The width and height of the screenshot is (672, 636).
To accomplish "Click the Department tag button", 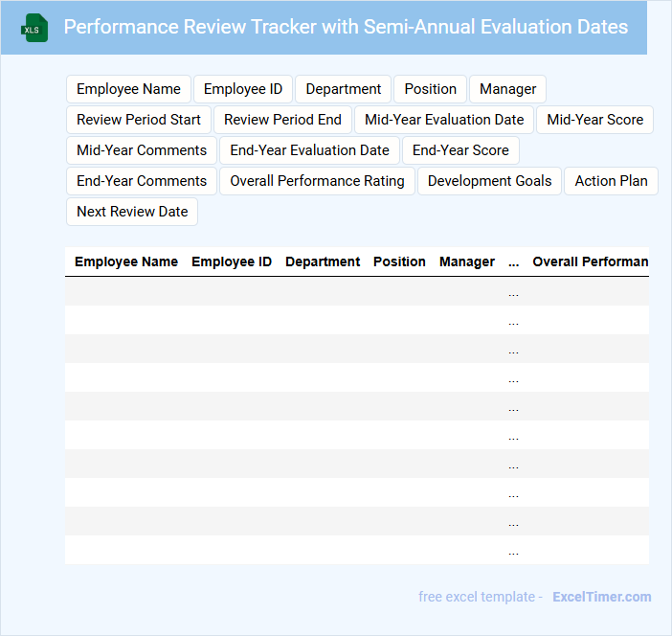I will pyautogui.click(x=344, y=89).
